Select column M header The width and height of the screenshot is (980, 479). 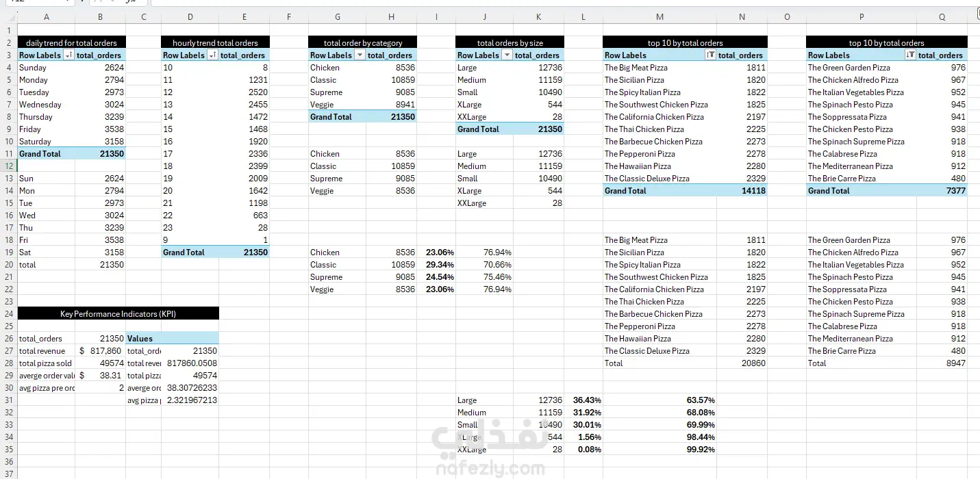point(659,16)
